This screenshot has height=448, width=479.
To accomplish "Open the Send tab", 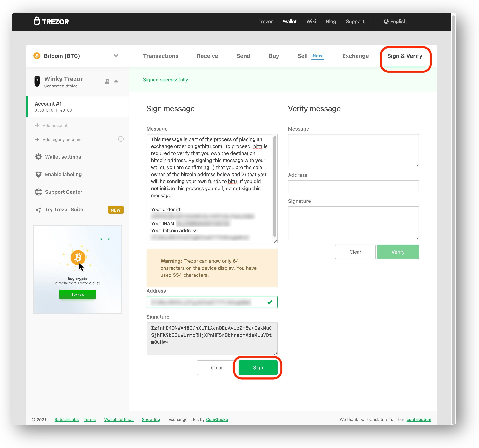I will pos(243,56).
